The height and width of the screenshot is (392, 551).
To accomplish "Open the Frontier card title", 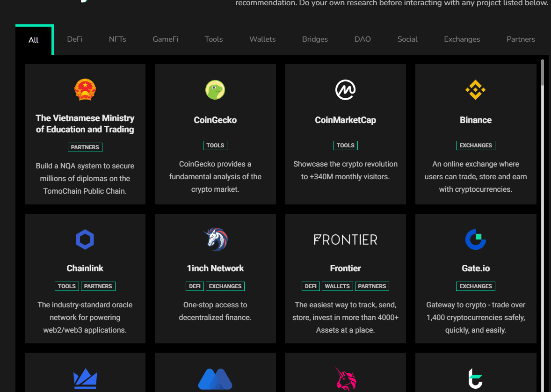I will click(x=346, y=268).
